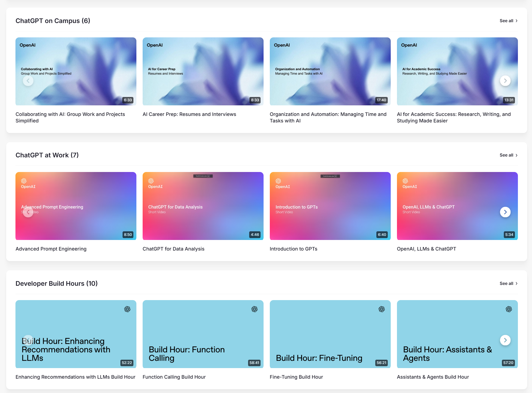Click OpenAI logo on Enhancing Recommendations card
Screen dimensions: 532x393
[127, 309]
